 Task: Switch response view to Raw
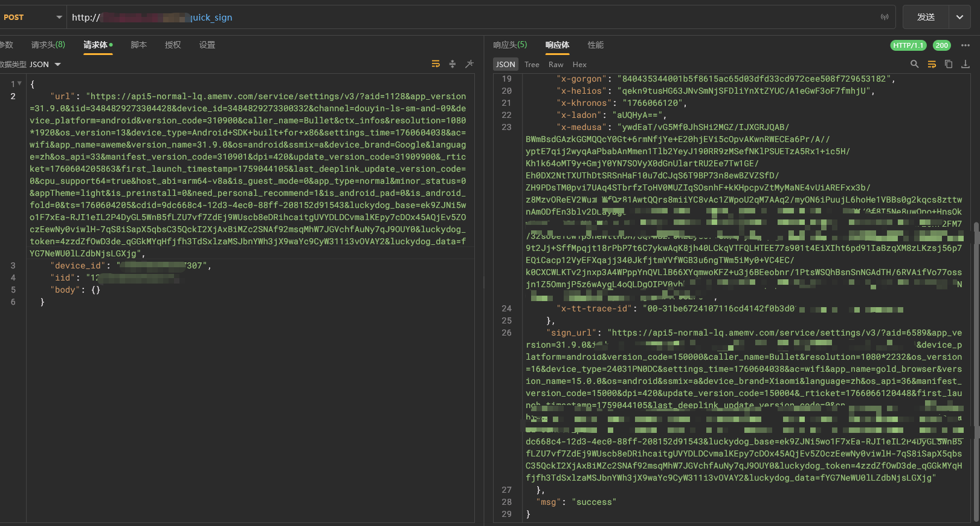556,65
